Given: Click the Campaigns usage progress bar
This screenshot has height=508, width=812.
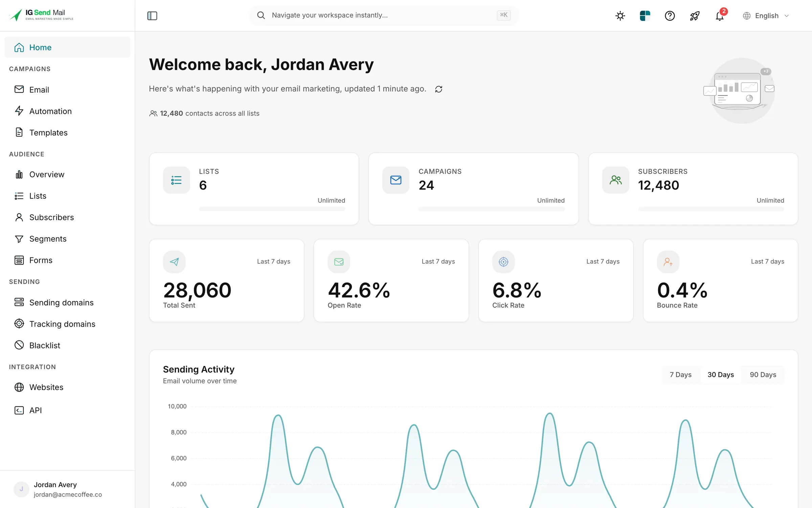Looking at the screenshot, I should coord(492,209).
